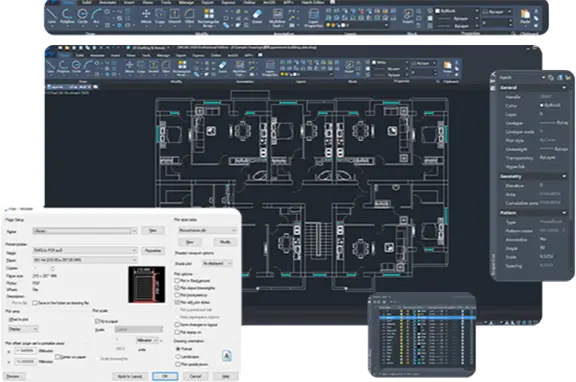Viewport: 576px width, 382px height.
Task: Click the ByBlock color swatch in top ribbon
Action: tap(438, 11)
